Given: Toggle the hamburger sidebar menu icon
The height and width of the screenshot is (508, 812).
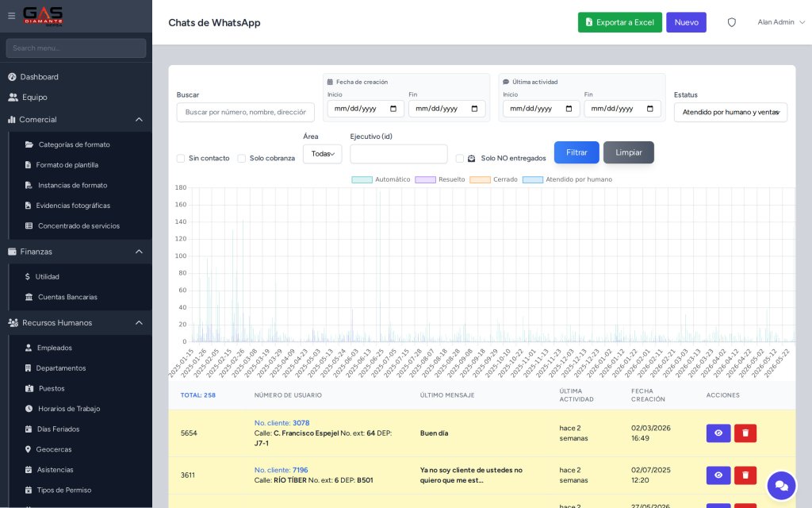Looking at the screenshot, I should 11,16.
